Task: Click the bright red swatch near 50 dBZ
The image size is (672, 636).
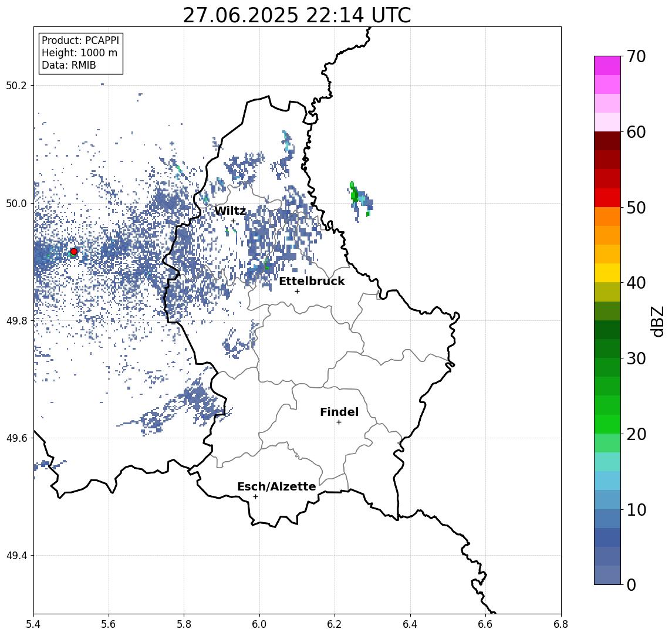Action: click(x=607, y=198)
